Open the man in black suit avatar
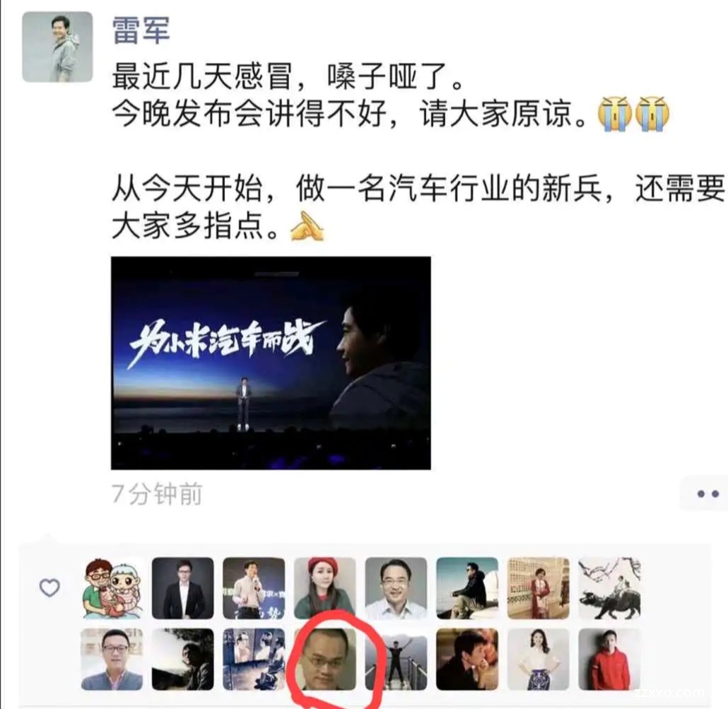The height and width of the screenshot is (709, 728). coord(183,588)
